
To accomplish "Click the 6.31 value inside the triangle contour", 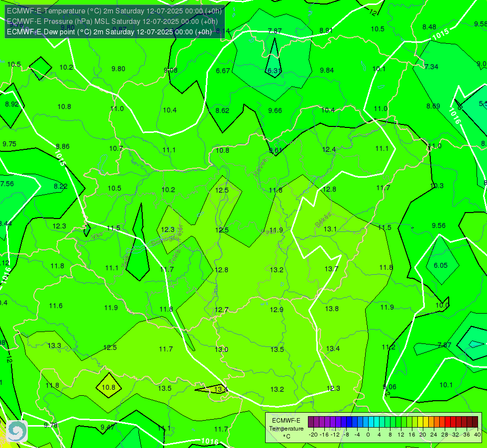I will [275, 71].
